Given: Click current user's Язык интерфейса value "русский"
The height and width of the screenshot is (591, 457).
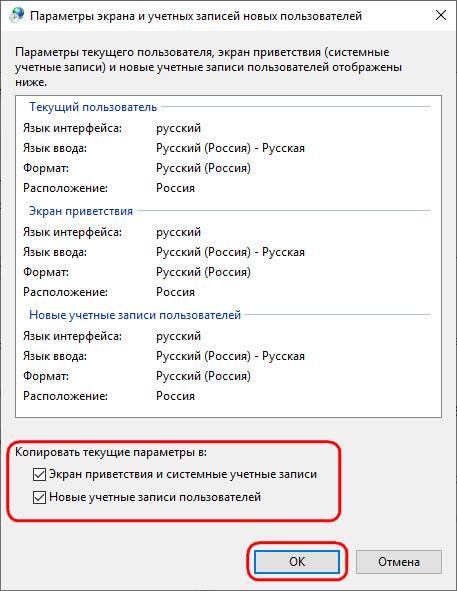Looking at the screenshot, I should [x=178, y=128].
